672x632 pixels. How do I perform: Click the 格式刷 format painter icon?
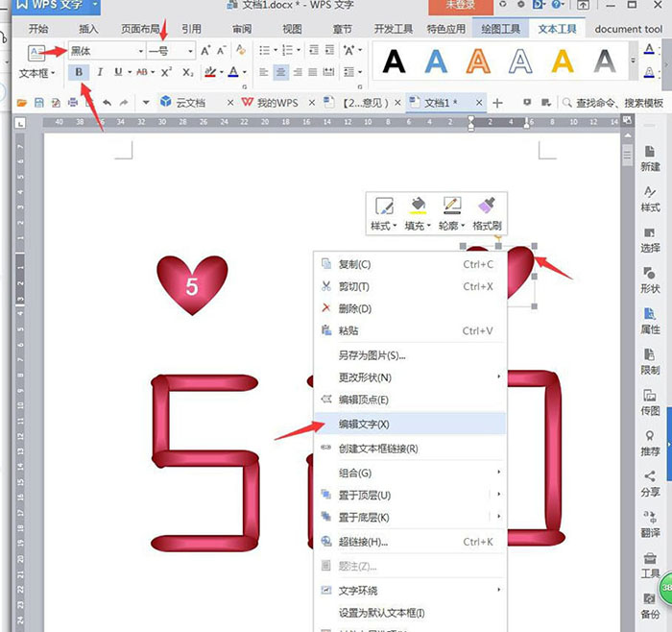point(487,213)
